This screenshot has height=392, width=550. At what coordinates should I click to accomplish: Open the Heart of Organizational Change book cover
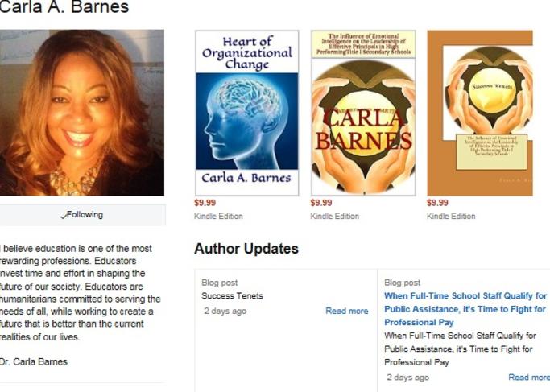247,113
